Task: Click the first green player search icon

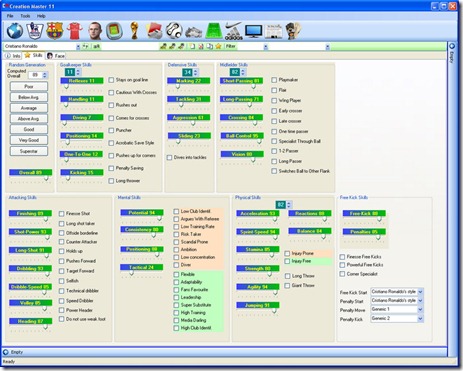Action: pyautogui.click(x=163, y=46)
